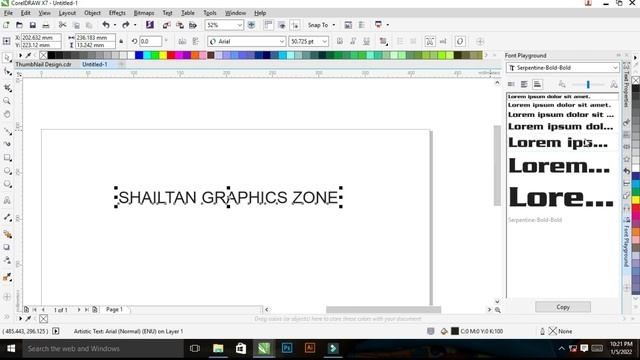
Task: Toggle show rulers in the toolbar
Action: click(x=268, y=25)
